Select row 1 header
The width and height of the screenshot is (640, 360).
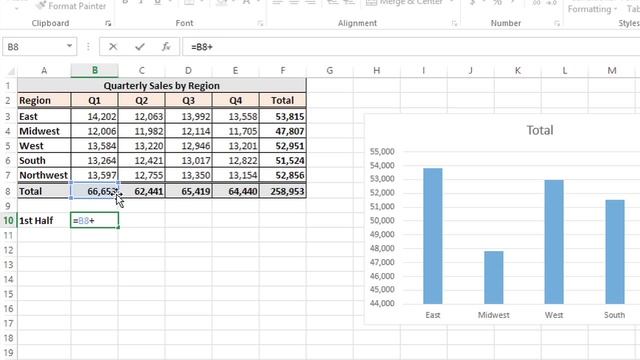click(8, 86)
